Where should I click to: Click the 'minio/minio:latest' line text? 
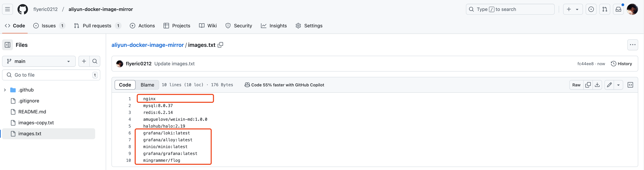pyautogui.click(x=165, y=147)
